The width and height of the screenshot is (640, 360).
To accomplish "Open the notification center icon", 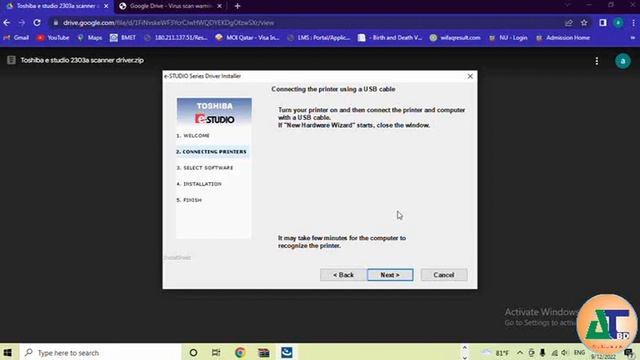I will pos(629,353).
